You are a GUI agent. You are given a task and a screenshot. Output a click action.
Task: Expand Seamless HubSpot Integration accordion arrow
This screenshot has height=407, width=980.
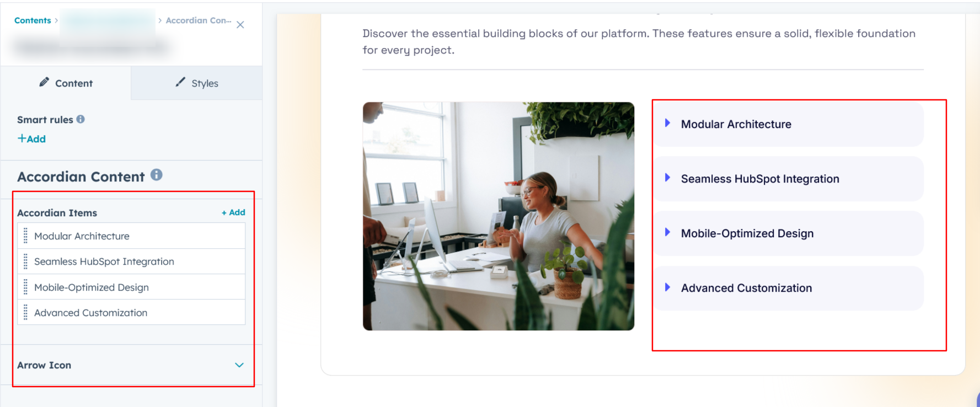[667, 178]
